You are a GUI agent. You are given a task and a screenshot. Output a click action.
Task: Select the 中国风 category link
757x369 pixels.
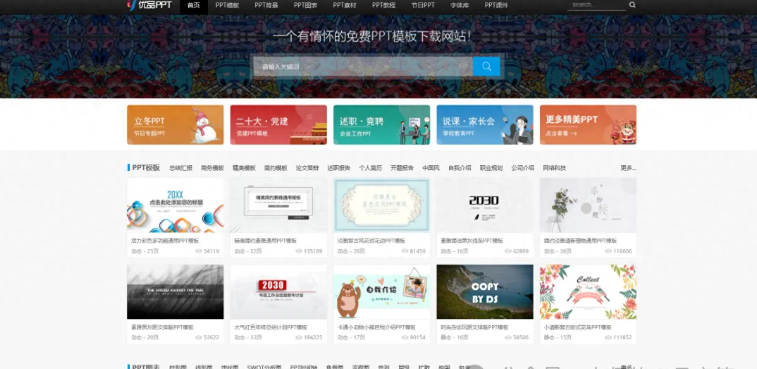pos(431,168)
